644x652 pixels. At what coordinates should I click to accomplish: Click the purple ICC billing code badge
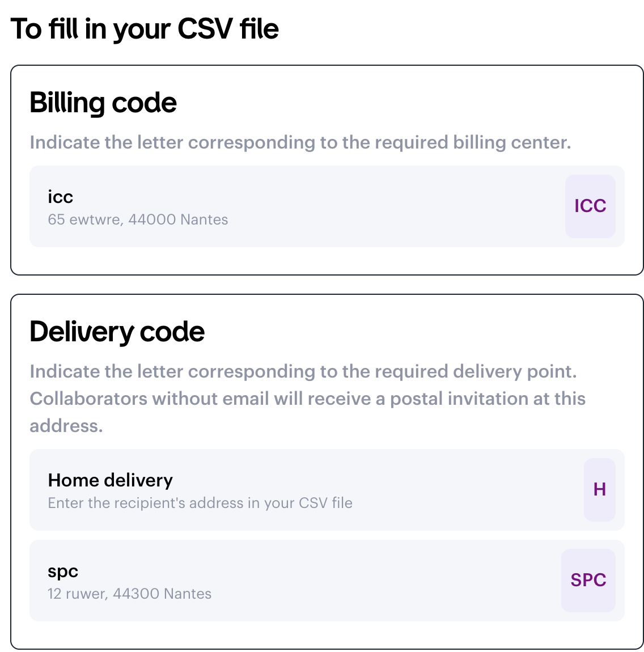590,206
